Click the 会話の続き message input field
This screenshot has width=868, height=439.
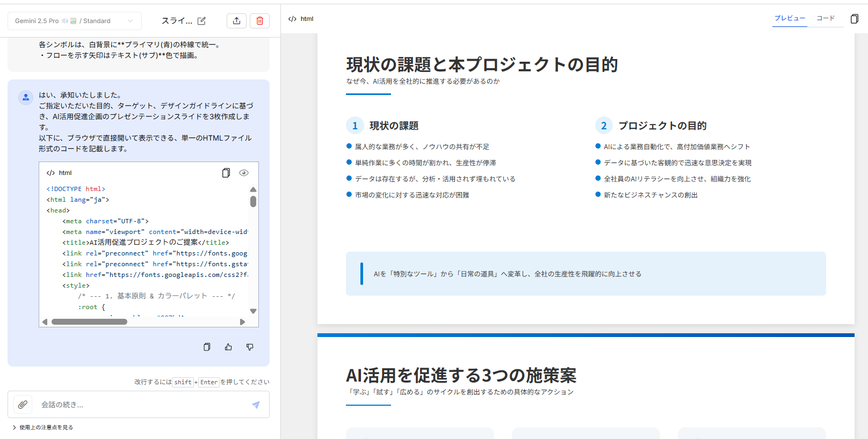tap(140, 405)
